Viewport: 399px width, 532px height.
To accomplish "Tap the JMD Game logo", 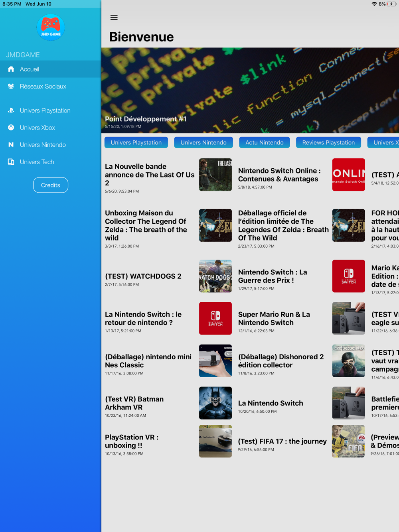I will [x=51, y=27].
